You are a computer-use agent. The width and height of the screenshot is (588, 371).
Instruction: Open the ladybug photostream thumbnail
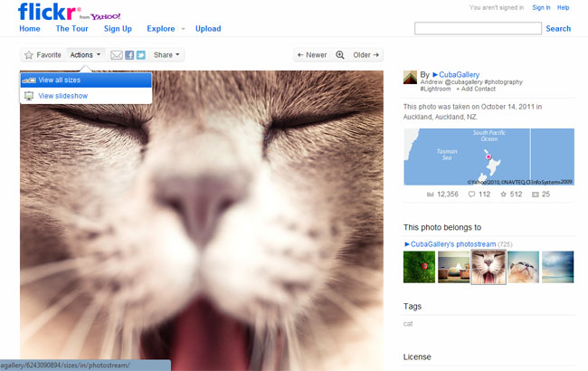419,267
